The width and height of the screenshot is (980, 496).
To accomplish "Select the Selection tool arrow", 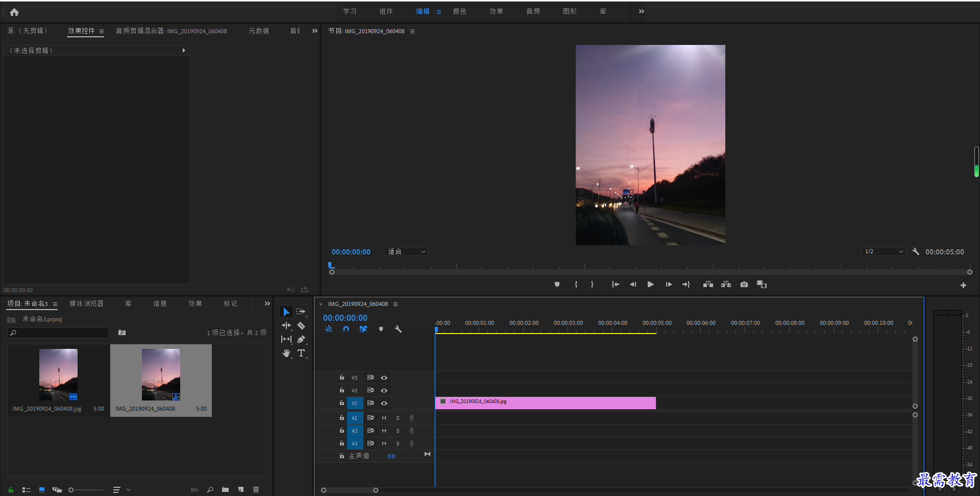I will pyautogui.click(x=286, y=312).
